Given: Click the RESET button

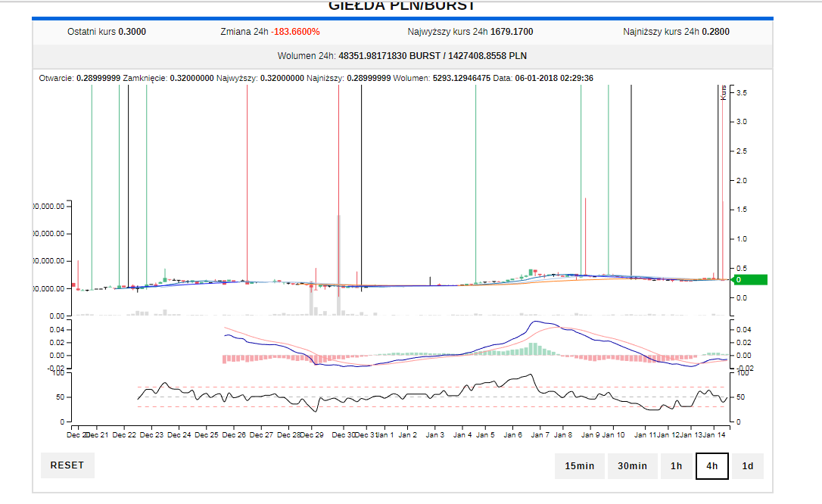Looking at the screenshot, I should [x=67, y=465].
